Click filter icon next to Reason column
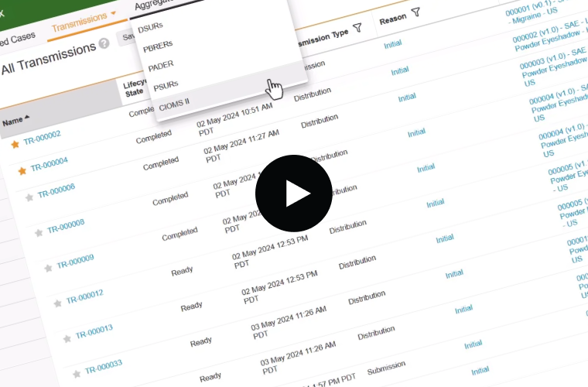Image resolution: width=588 pixels, height=387 pixels. point(415,12)
